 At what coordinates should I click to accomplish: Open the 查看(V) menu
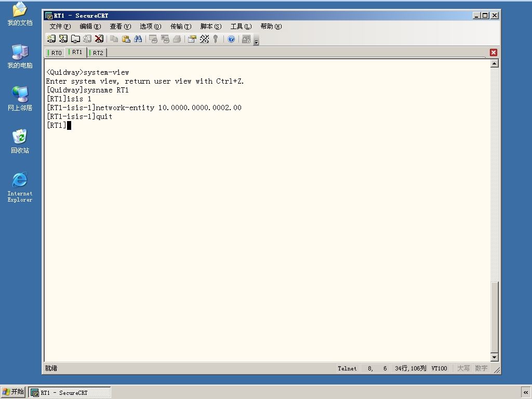121,26
